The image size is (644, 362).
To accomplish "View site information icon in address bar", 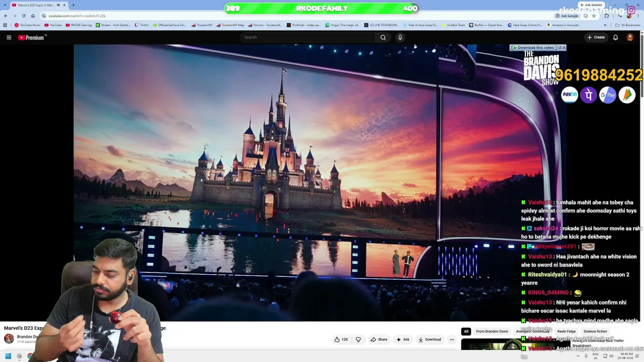I will coord(44,16).
